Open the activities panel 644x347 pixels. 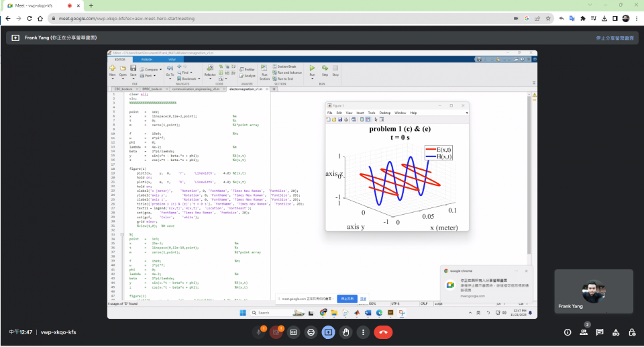(x=616, y=332)
